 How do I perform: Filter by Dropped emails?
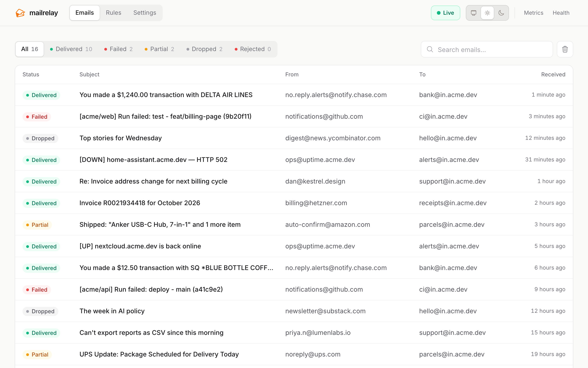tap(204, 49)
